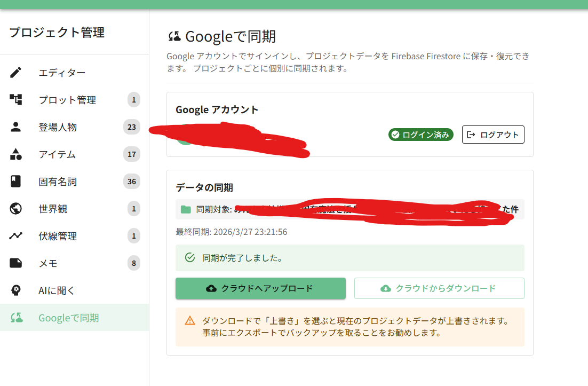Select the 固有名詞 sidebar label
Screen dimensions: 588x386
58,182
